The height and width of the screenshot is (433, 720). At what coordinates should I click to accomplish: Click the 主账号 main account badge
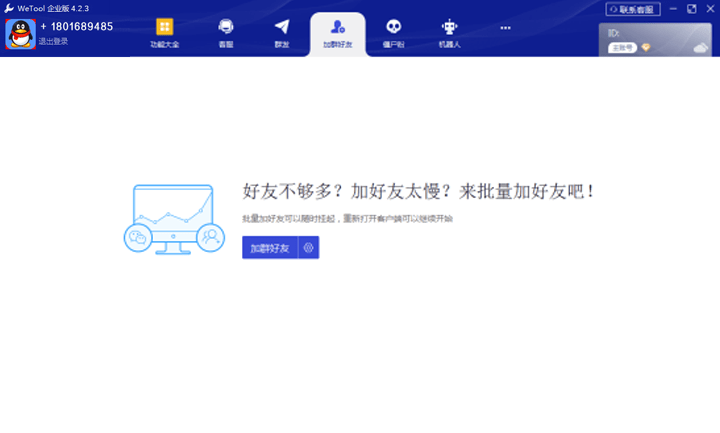pos(622,48)
